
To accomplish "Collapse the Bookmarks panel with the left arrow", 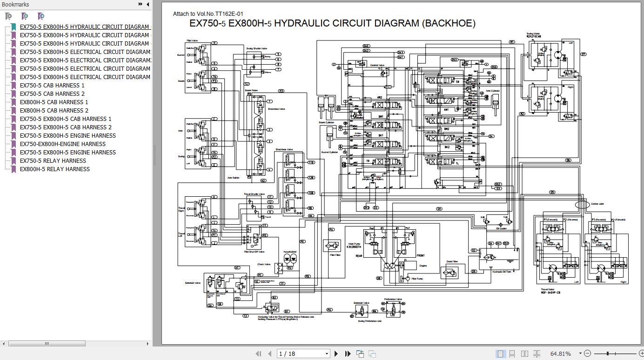I will coord(148,4).
